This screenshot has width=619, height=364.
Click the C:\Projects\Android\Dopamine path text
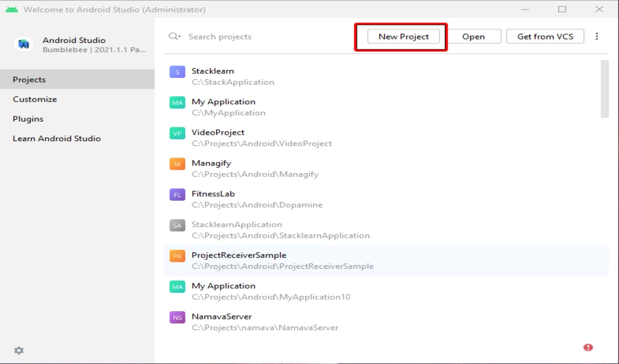[257, 205]
